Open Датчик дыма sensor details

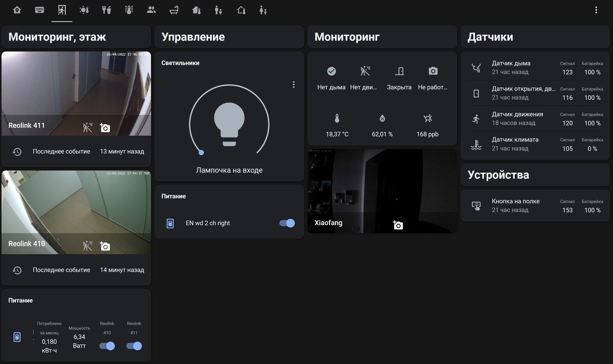[x=511, y=67]
